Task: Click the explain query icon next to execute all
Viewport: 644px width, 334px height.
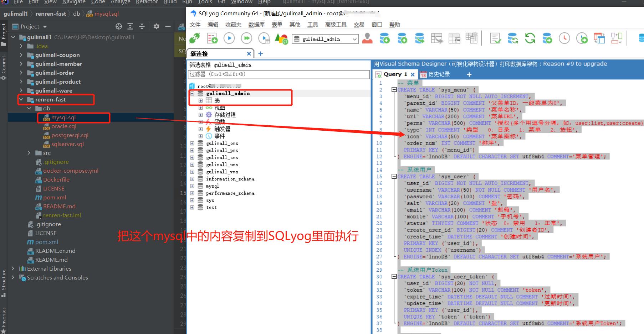Action: (x=264, y=38)
